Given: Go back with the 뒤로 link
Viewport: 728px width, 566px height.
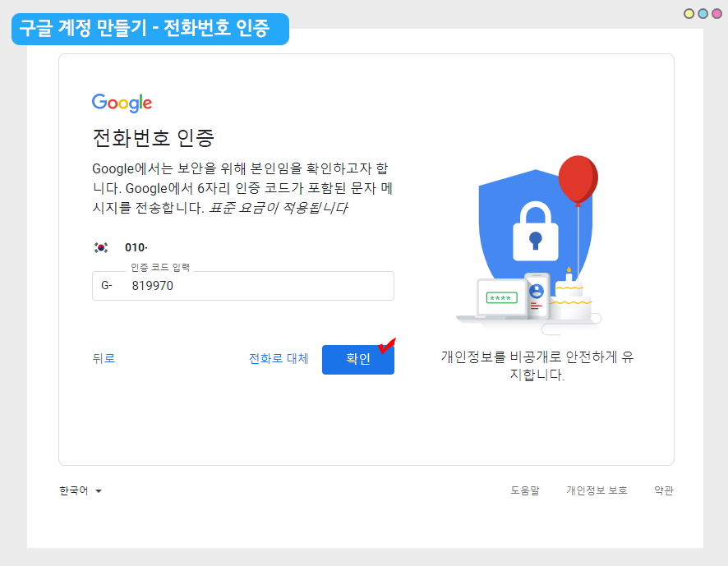Looking at the screenshot, I should (x=104, y=359).
